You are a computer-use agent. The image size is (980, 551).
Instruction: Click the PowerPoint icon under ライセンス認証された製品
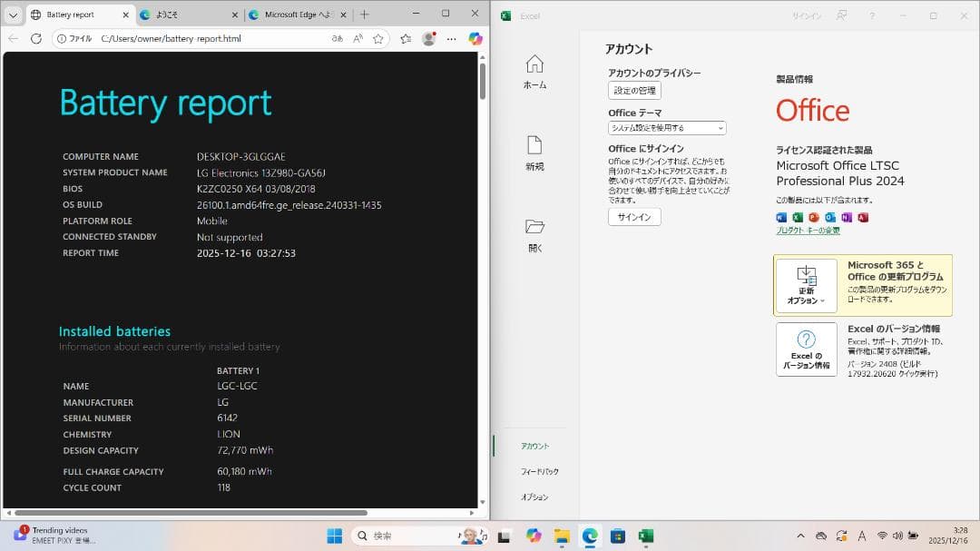pos(814,218)
